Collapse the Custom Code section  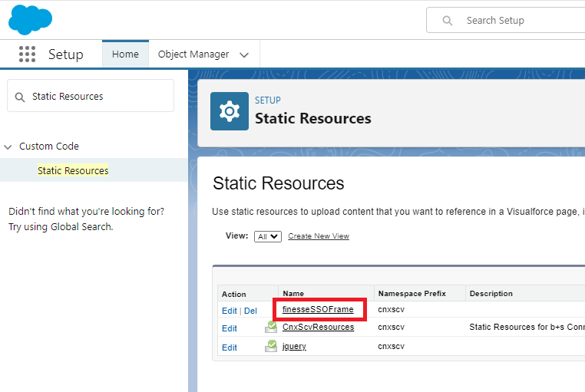[8, 147]
